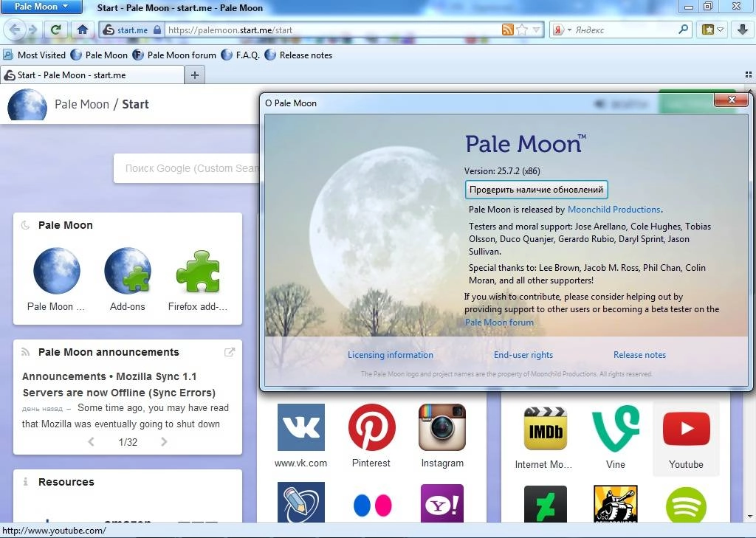
Task: Open the Spotify shortcut icon
Action: (x=686, y=506)
